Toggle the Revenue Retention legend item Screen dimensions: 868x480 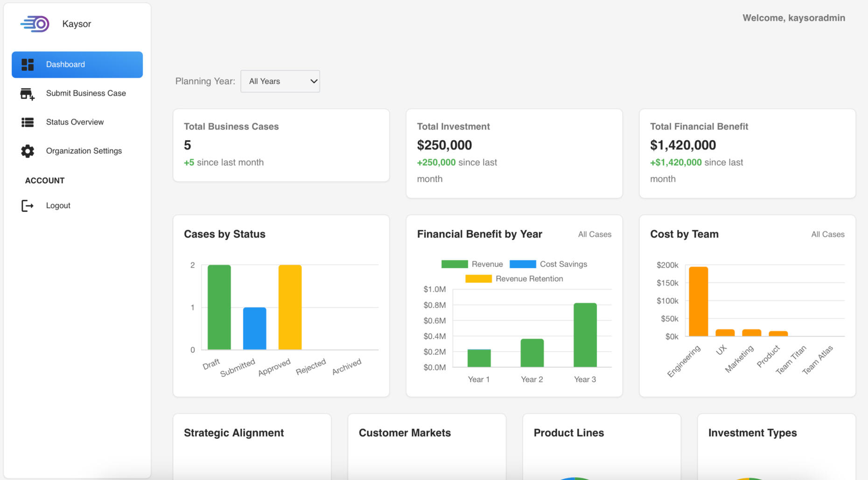514,279
